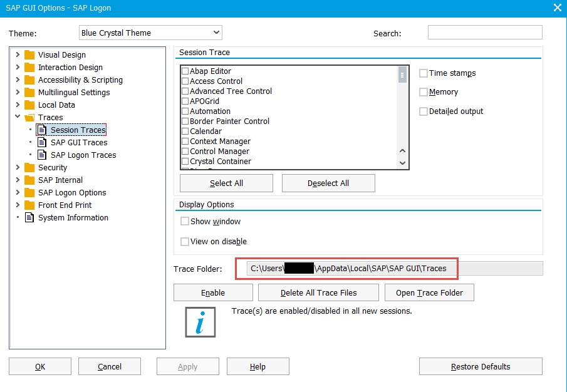Toggle the Time stamps checkbox
The image size is (567, 392).
(424, 73)
